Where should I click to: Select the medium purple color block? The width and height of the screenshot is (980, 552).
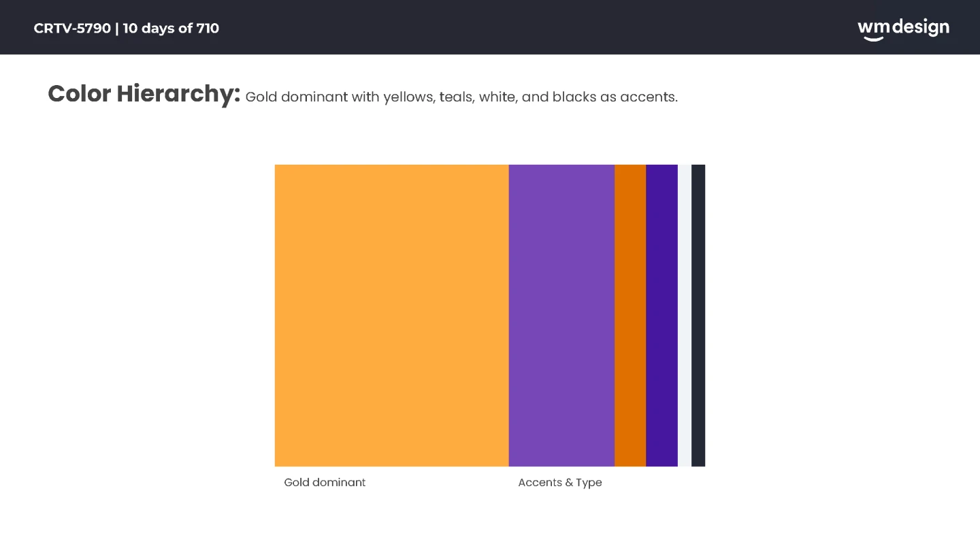[x=561, y=315]
